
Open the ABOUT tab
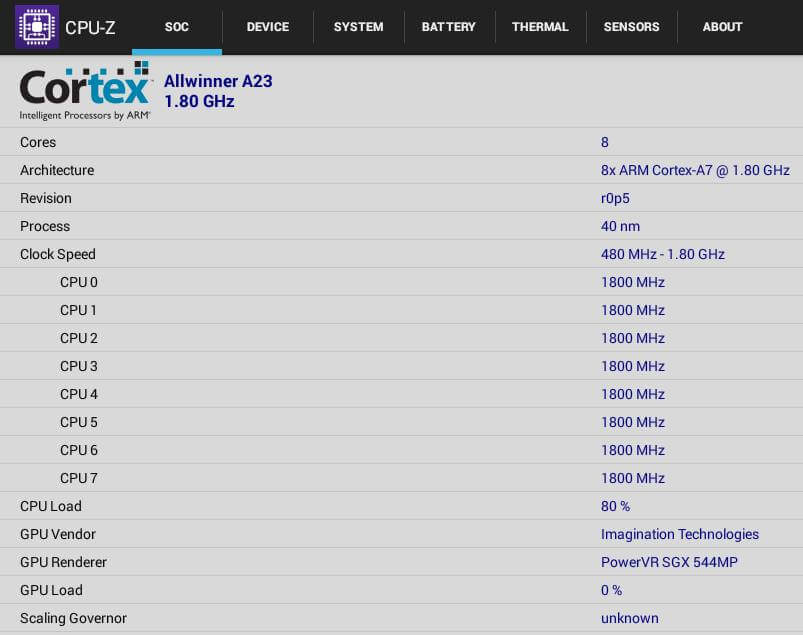pyautogui.click(x=722, y=27)
